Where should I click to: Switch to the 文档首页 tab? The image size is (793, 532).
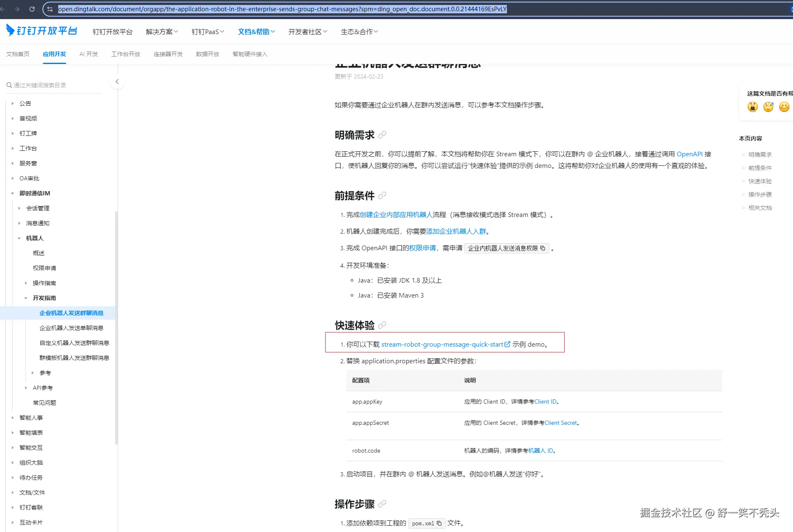click(17, 54)
